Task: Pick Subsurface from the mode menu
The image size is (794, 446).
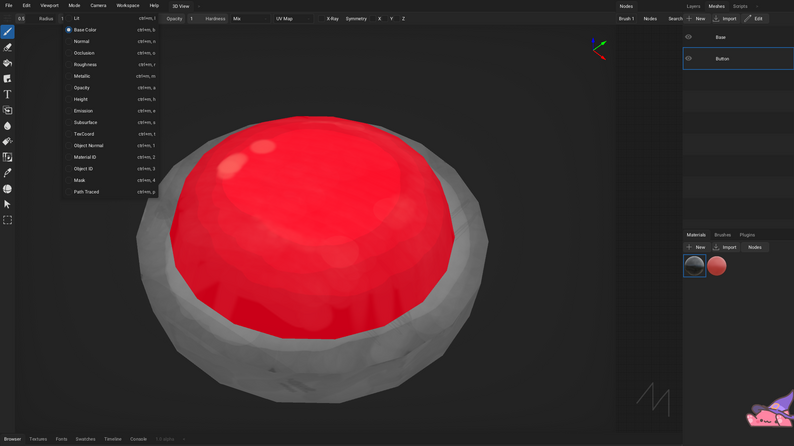Action: (x=110, y=123)
